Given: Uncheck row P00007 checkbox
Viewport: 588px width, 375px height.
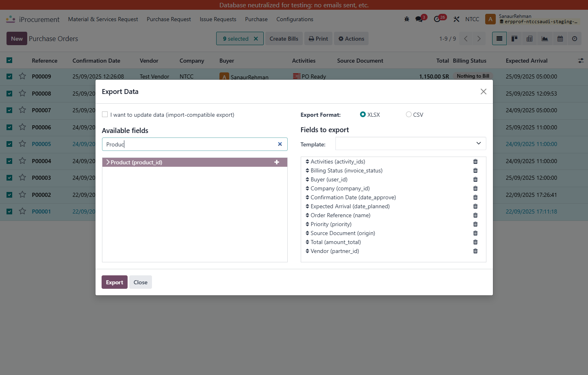Looking at the screenshot, I should 9,110.
